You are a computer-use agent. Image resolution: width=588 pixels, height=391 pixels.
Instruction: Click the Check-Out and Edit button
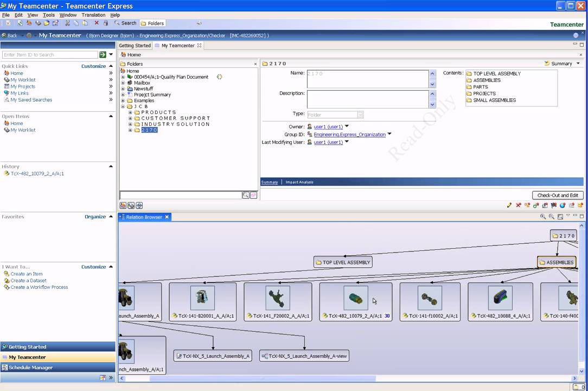[x=558, y=195]
